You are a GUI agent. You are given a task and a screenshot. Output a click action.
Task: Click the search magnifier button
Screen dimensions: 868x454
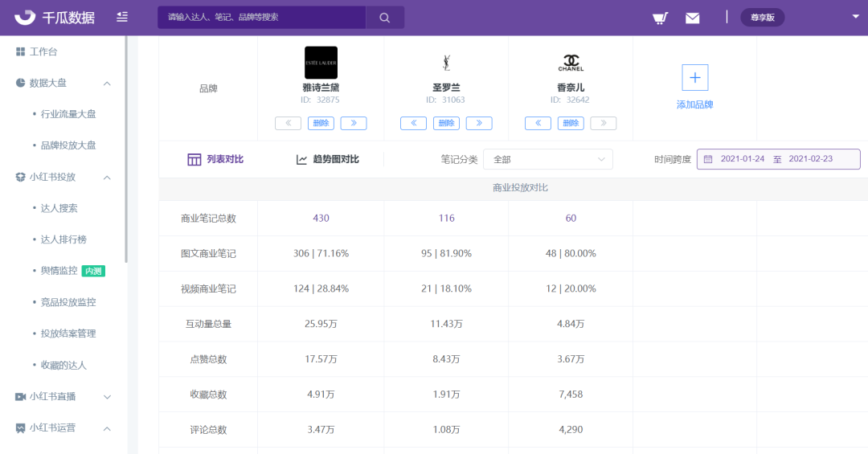pos(385,18)
